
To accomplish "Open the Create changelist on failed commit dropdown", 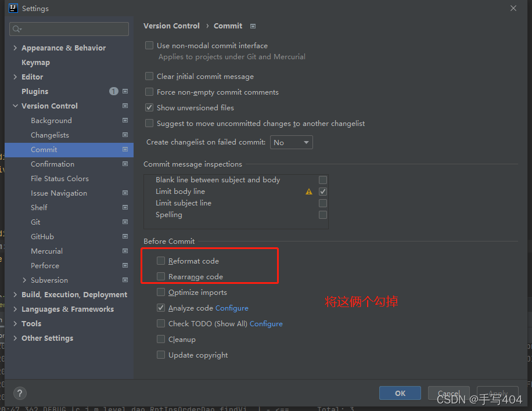I will [291, 142].
